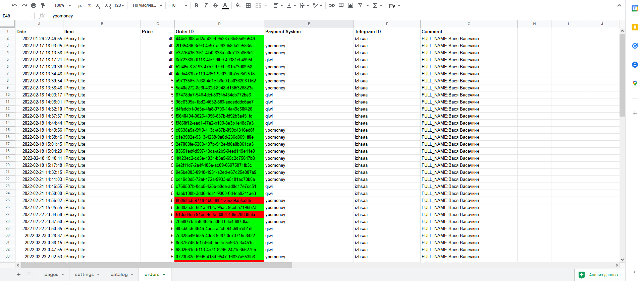Activate the paint format roller
The height and width of the screenshot is (281, 644).
click(43, 5)
